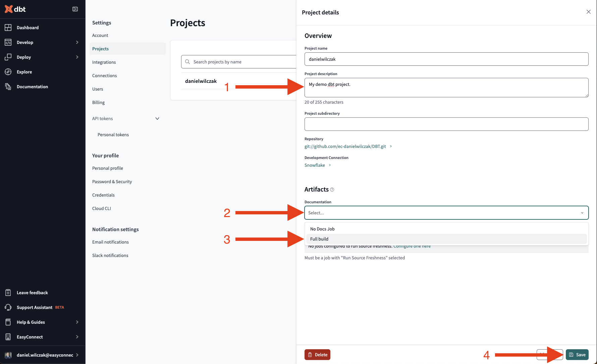Click the Snowflake link arrow chevron
This screenshot has width=597, height=364.
click(330, 165)
